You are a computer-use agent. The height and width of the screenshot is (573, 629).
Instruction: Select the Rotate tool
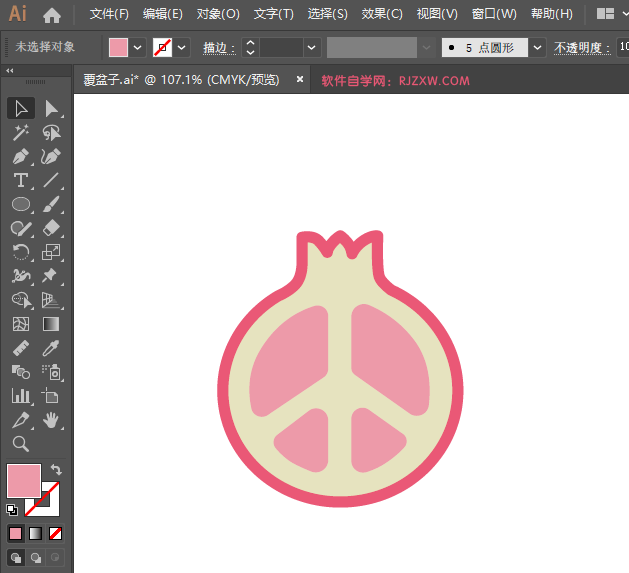tap(20, 252)
